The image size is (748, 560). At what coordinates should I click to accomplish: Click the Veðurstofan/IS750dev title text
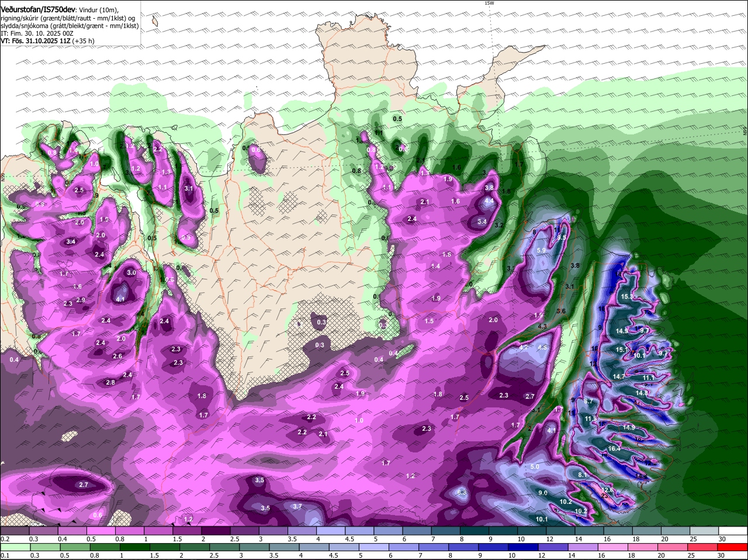[x=37, y=9]
